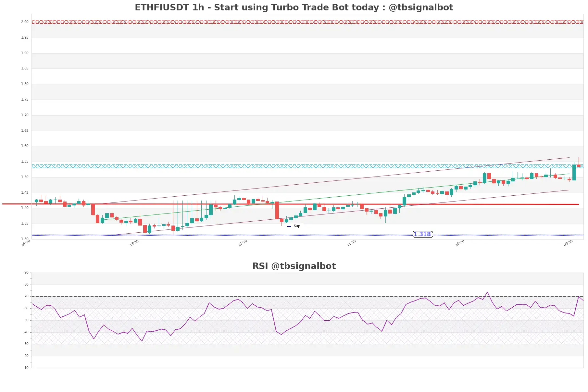Click the large green candle at chart's right end
Image resolution: width=588 pixels, height=392 pixels.
coord(574,172)
